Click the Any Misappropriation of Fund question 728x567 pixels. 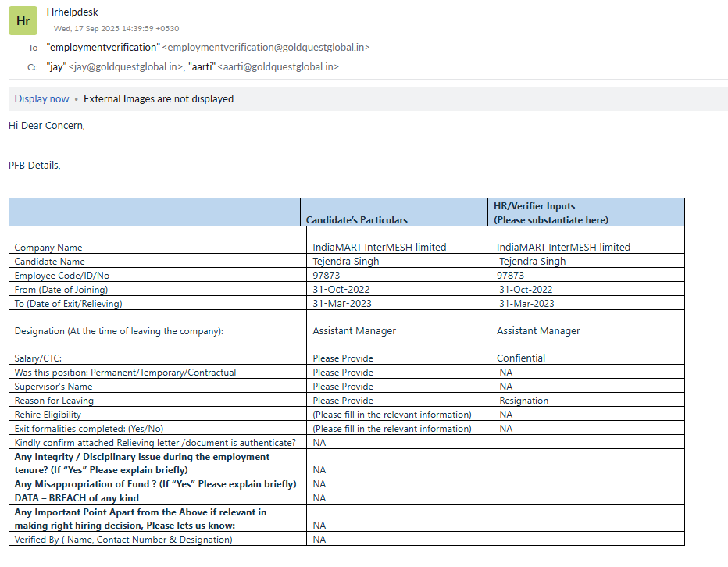point(155,483)
